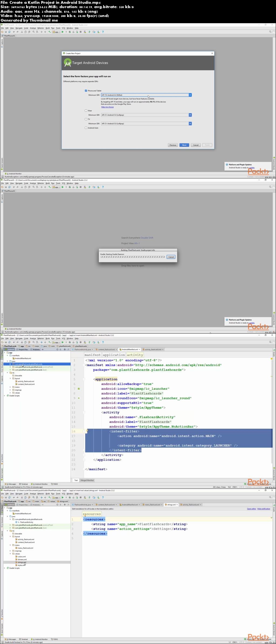
Task: Open Terminal tool window in strings.xml window
Action: pyautogui.click(x=23, y=639)
